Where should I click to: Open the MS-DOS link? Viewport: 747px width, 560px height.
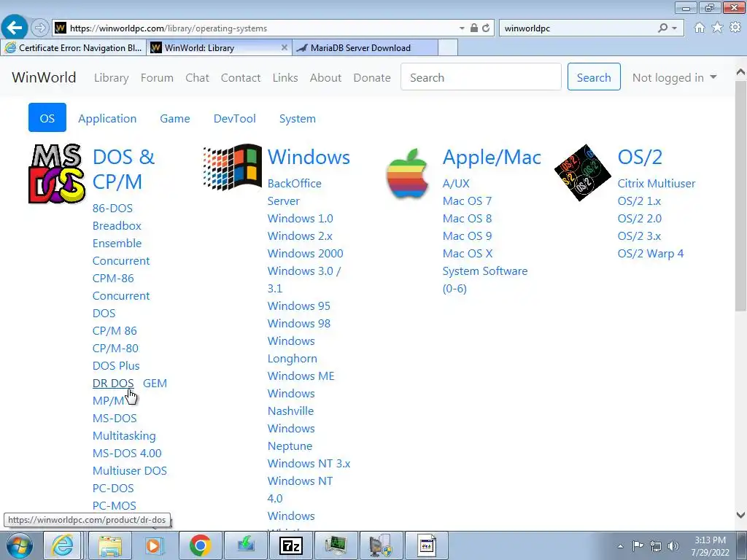115,418
